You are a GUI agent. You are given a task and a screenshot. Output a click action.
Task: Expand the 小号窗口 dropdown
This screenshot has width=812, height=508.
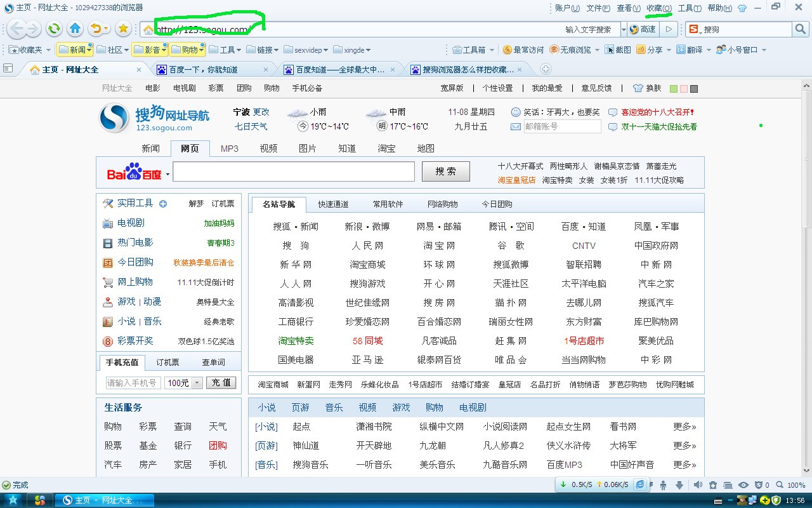764,50
